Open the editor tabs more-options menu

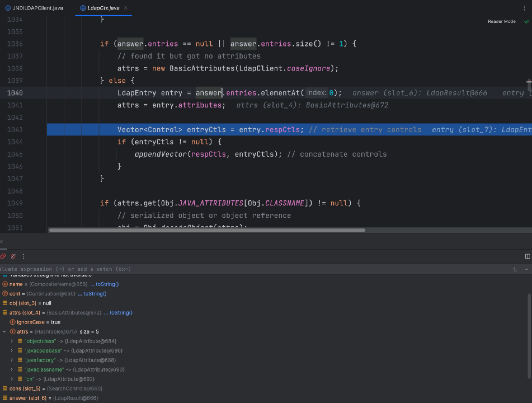tap(524, 8)
